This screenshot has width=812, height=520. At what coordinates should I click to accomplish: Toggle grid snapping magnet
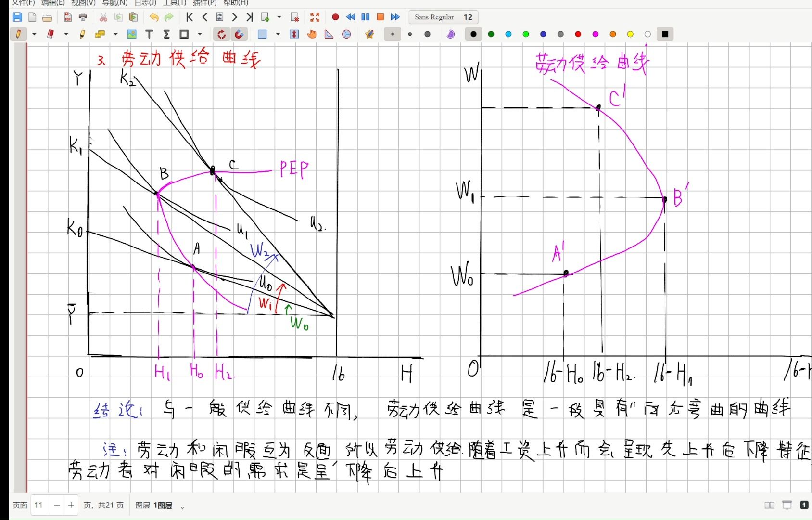(239, 34)
